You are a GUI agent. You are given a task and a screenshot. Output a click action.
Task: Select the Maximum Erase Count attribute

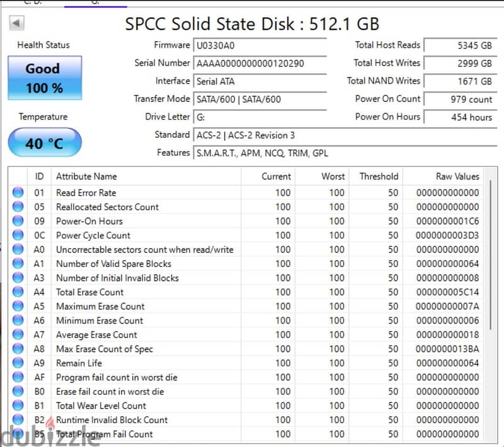point(100,307)
